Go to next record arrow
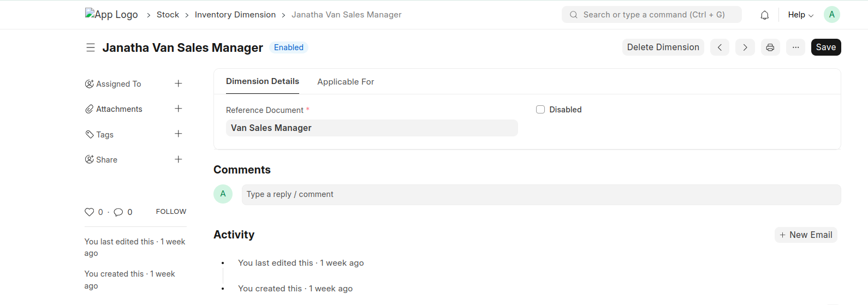Image resolution: width=868 pixels, height=305 pixels. (x=745, y=47)
